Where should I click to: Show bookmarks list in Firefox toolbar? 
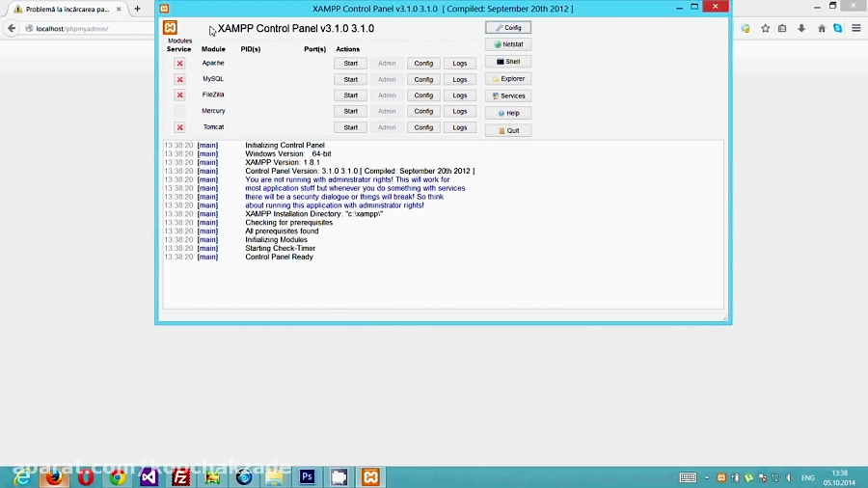point(782,28)
